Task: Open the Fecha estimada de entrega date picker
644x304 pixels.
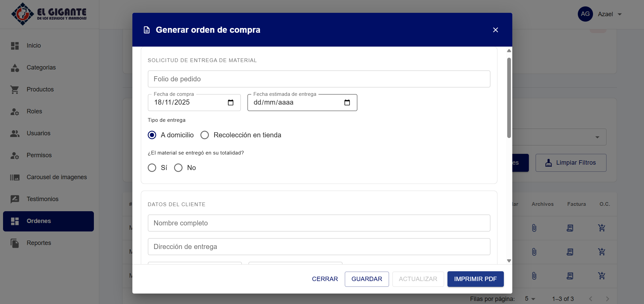Action: (x=347, y=102)
